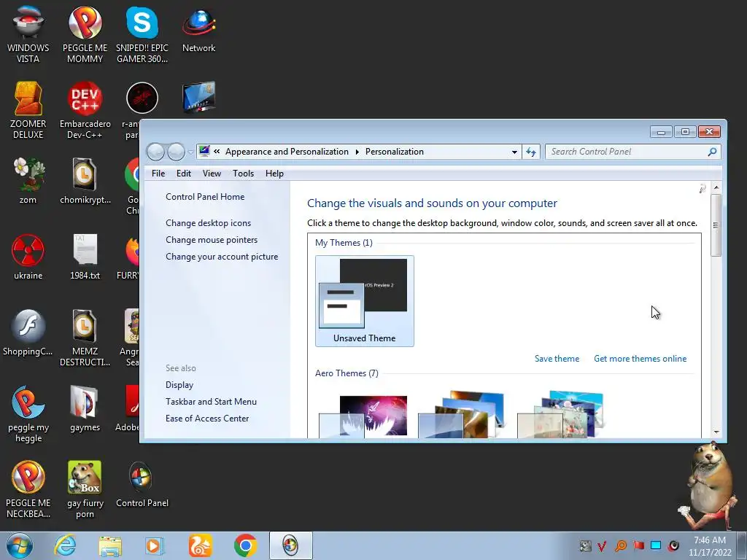
Task: Select the second Aero theme thumbnail
Action: click(x=461, y=414)
